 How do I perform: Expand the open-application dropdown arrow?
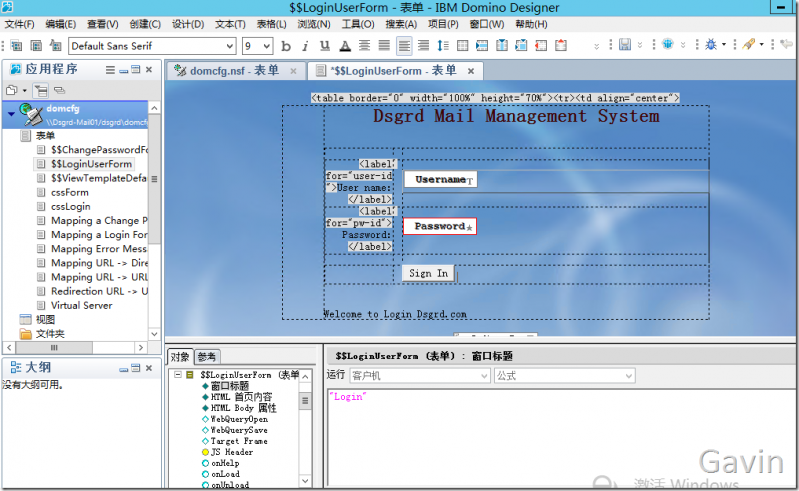(x=24, y=91)
